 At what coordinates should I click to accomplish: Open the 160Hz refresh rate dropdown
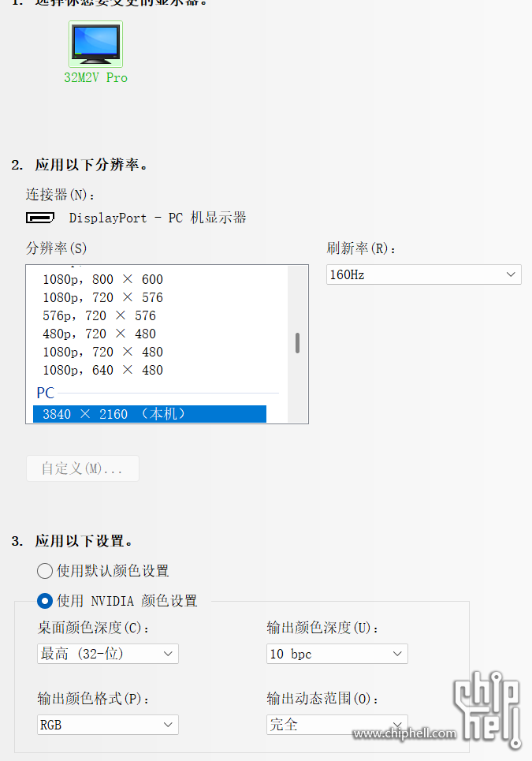point(423,274)
